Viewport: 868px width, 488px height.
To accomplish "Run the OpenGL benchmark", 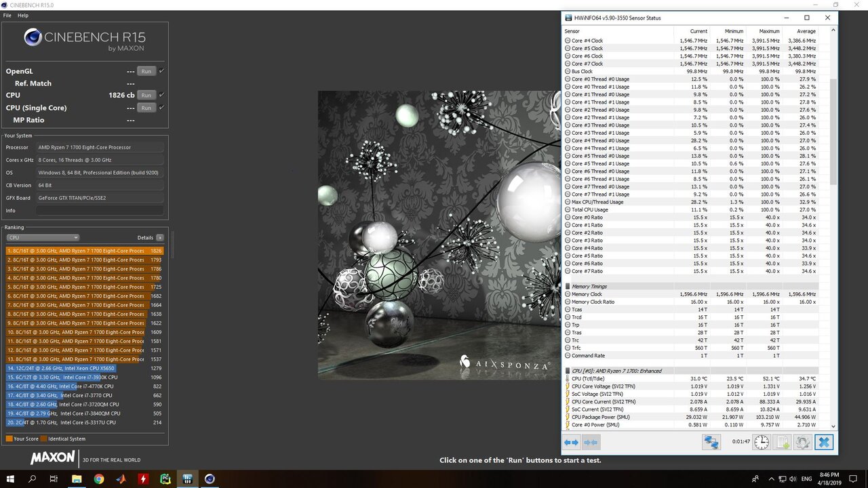I will click(146, 70).
